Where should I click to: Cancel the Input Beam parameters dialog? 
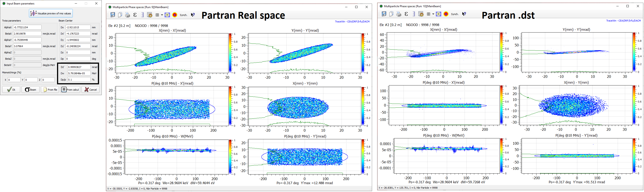[x=90, y=90]
